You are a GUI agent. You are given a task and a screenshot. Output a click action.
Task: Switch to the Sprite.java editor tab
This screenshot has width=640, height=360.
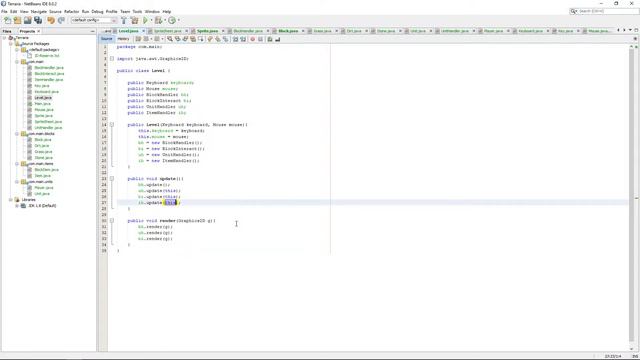click(207, 31)
